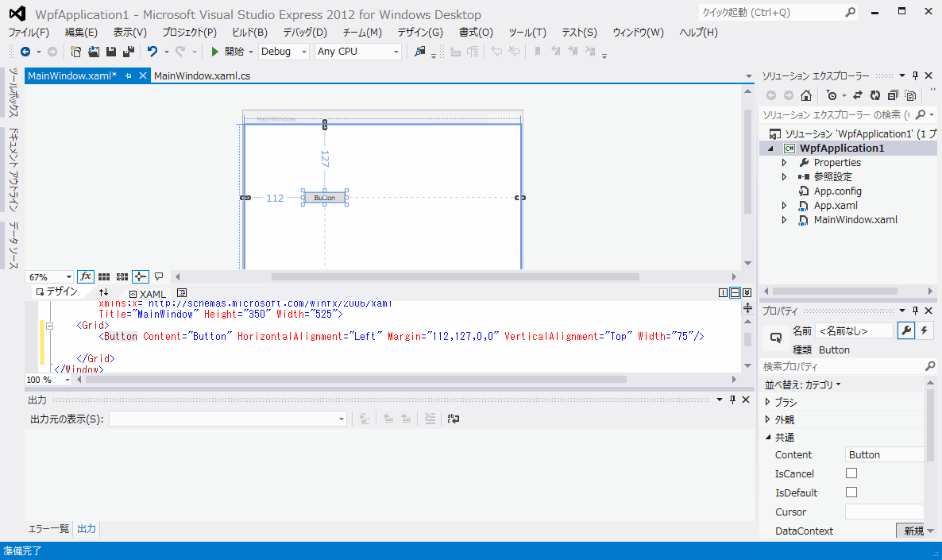
Task: Toggle the IsCancel checkbox
Action: pos(851,473)
